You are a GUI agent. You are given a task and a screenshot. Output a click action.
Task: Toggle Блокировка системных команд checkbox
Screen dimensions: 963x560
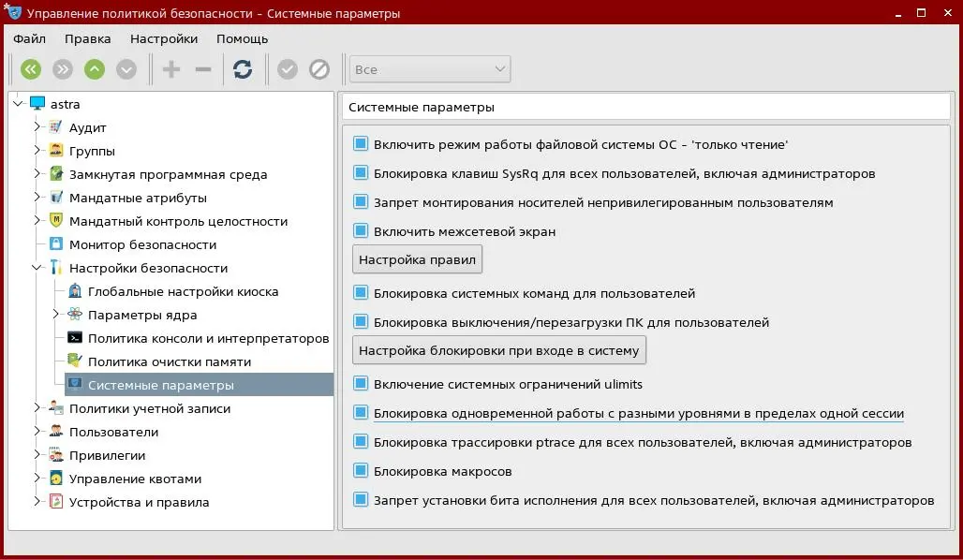pyautogui.click(x=361, y=292)
